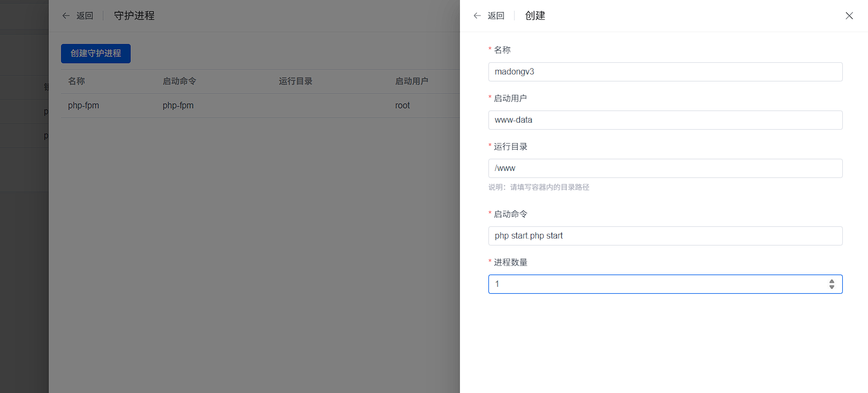Click the 名称 column header in table

pos(77,81)
